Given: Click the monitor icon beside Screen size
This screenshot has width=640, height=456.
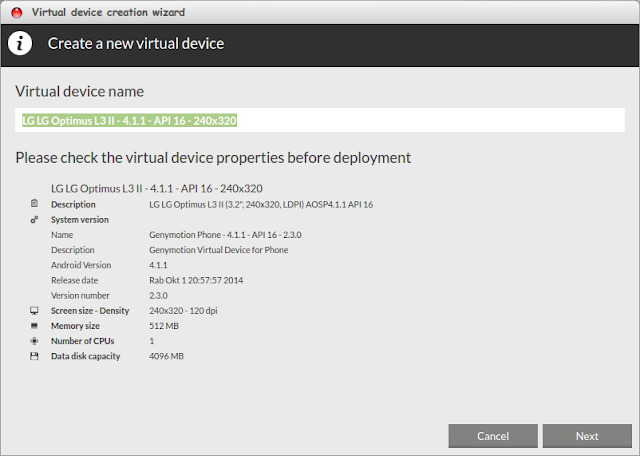Looking at the screenshot, I should tap(34, 311).
